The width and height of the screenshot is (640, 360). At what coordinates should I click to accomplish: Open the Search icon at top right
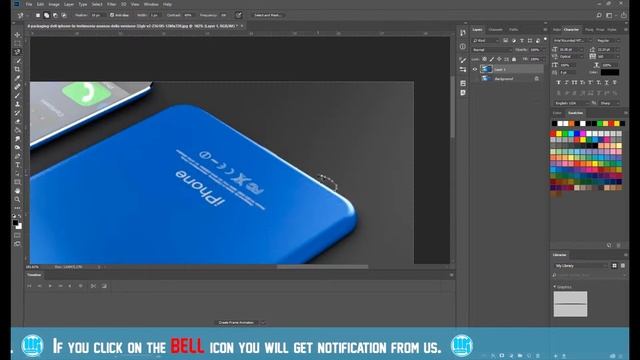coord(599,15)
